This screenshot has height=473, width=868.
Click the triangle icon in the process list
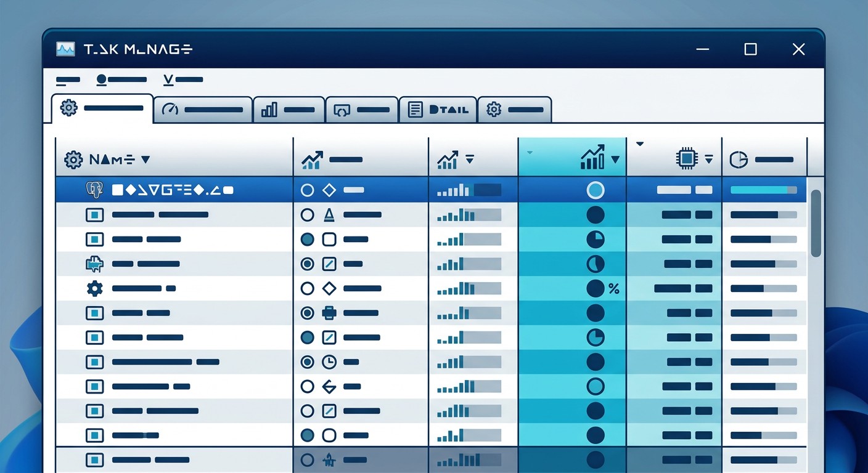(x=329, y=215)
